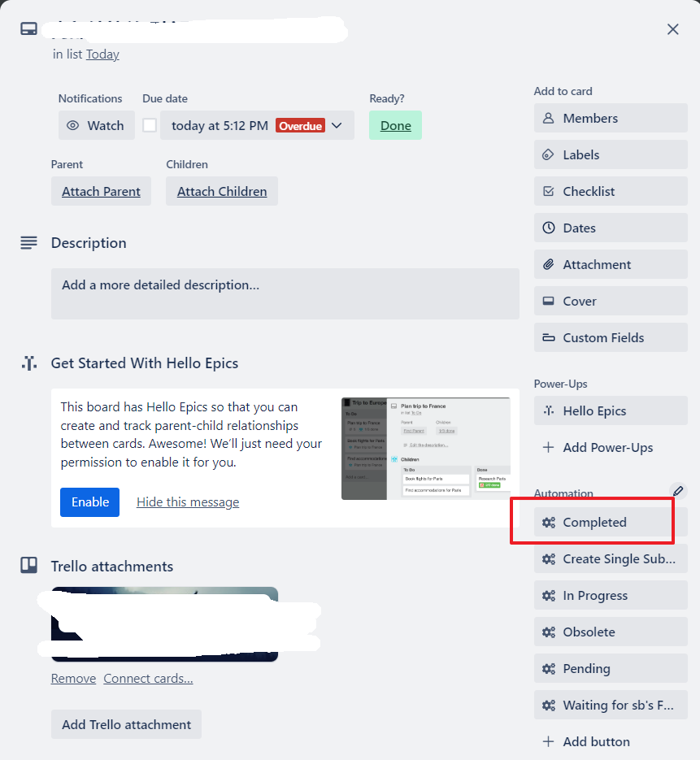Open the Labels menu
This screenshot has width=700, height=760.
(611, 154)
